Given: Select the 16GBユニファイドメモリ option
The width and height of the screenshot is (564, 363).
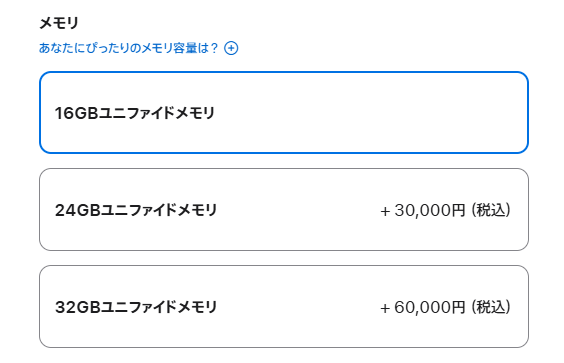Looking at the screenshot, I should tap(284, 113).
